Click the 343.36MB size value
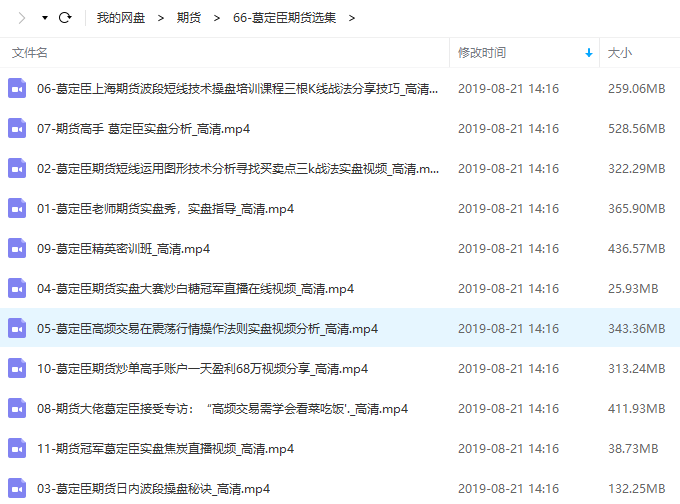The height and width of the screenshot is (504, 680). pyautogui.click(x=637, y=328)
